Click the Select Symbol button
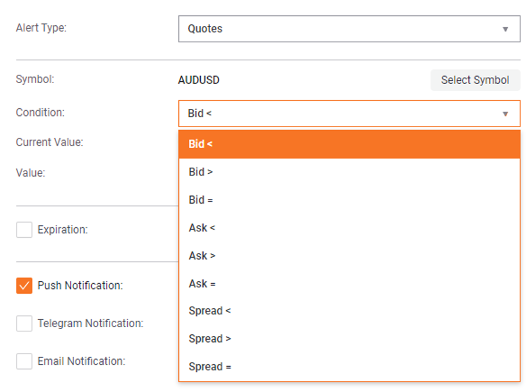This screenshot has height=392, width=532. coord(475,80)
